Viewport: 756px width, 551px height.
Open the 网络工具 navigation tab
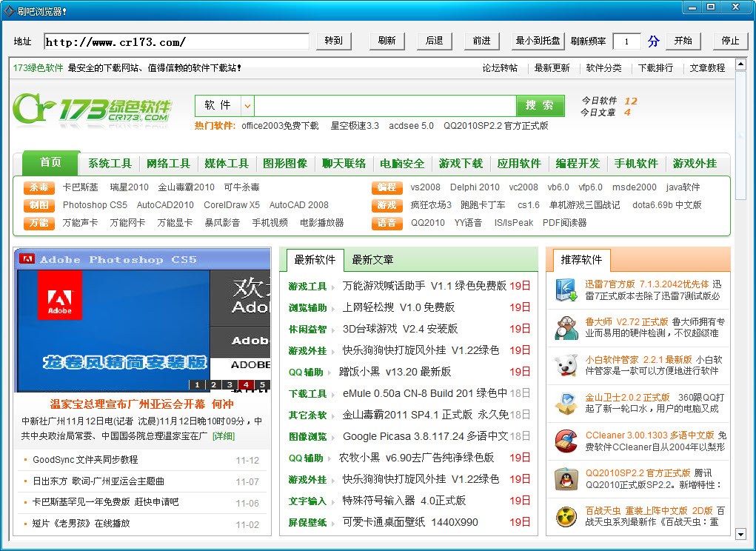pyautogui.click(x=168, y=164)
